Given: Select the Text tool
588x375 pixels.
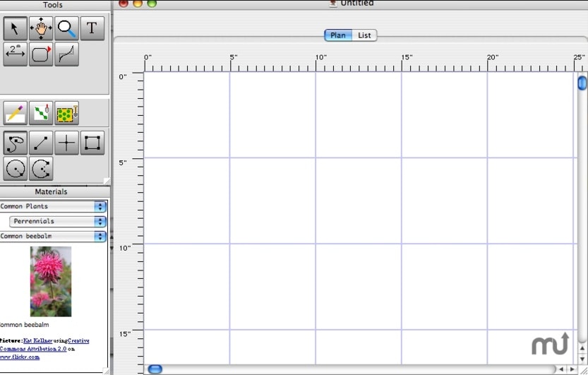Looking at the screenshot, I should (92, 28).
